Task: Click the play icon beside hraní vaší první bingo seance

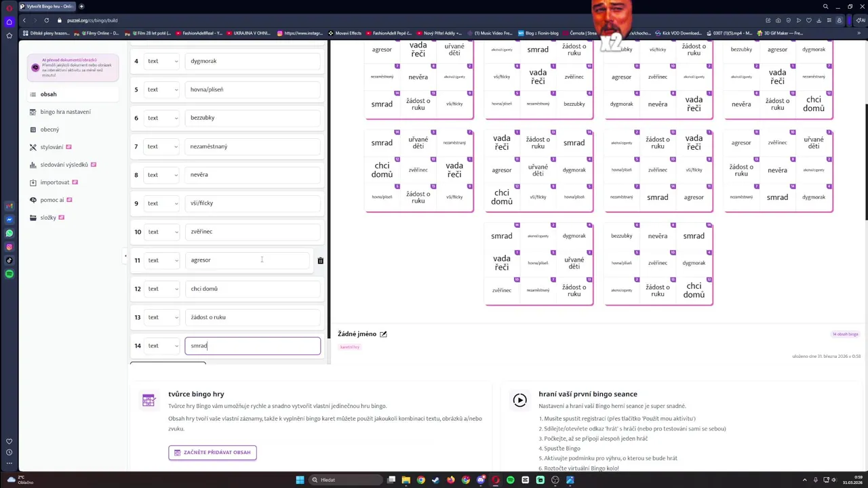Action: pos(519,400)
